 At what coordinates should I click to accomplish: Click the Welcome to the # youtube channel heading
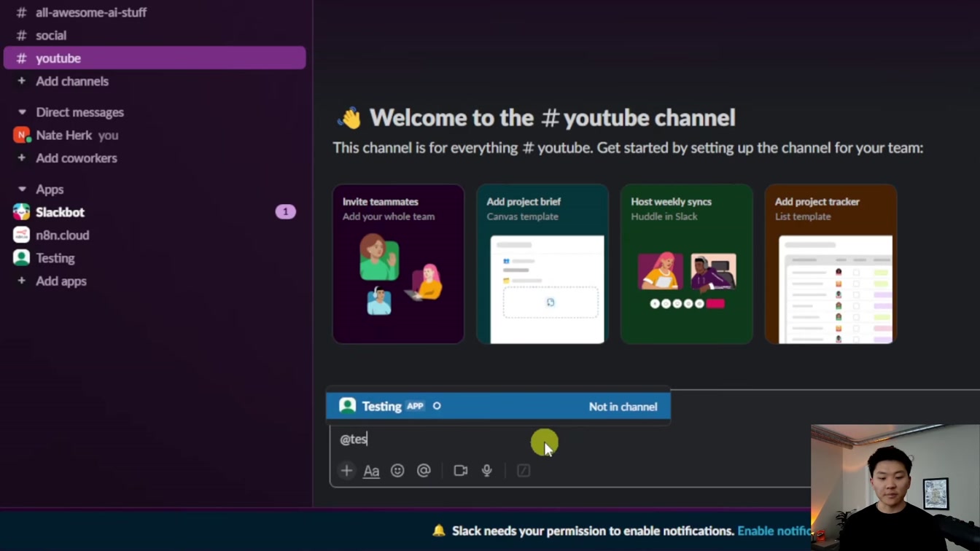coord(553,117)
